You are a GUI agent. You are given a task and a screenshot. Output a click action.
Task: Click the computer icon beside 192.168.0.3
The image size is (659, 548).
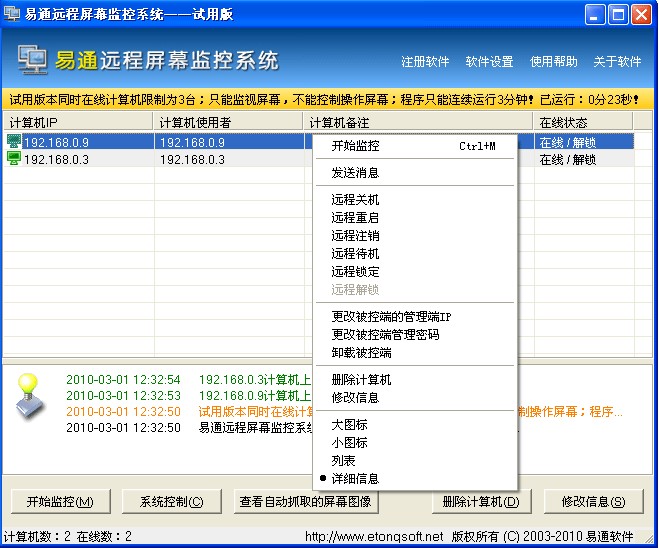14,159
